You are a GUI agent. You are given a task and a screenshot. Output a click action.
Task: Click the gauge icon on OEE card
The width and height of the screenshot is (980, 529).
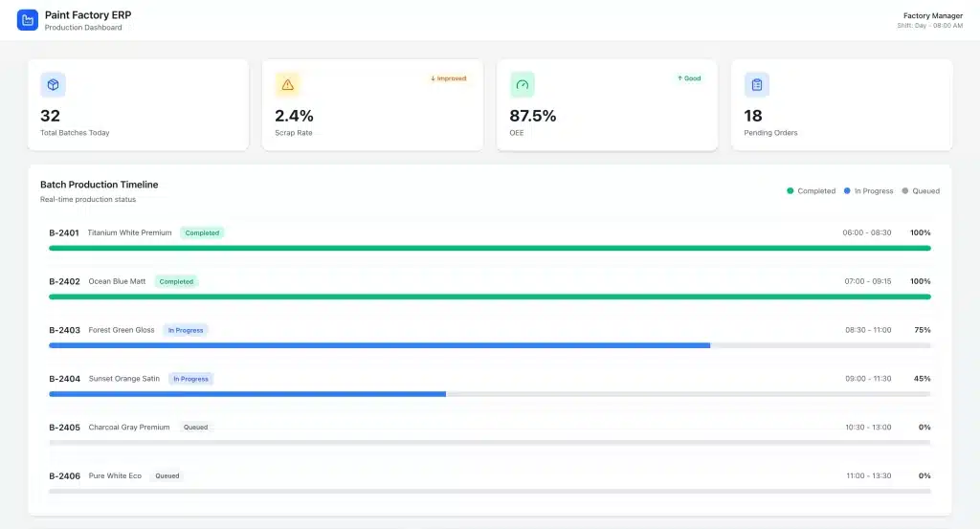click(522, 85)
